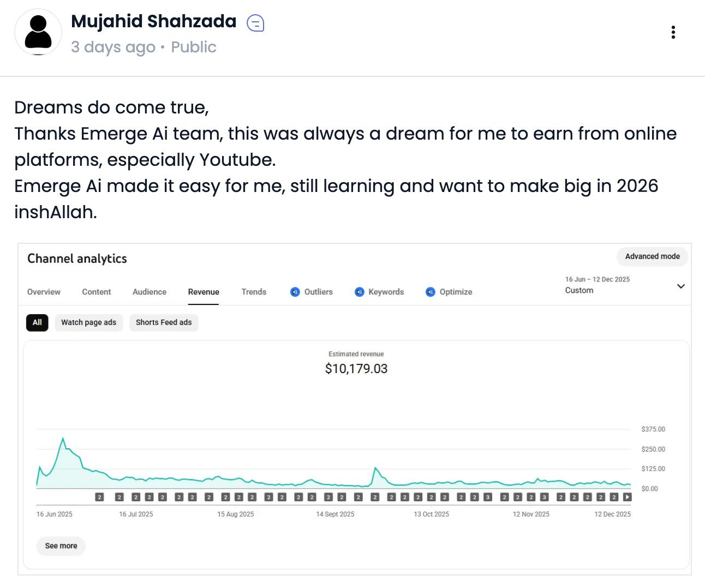
Task: Click Mujahid Shahzada's profile avatar
Action: (38, 32)
